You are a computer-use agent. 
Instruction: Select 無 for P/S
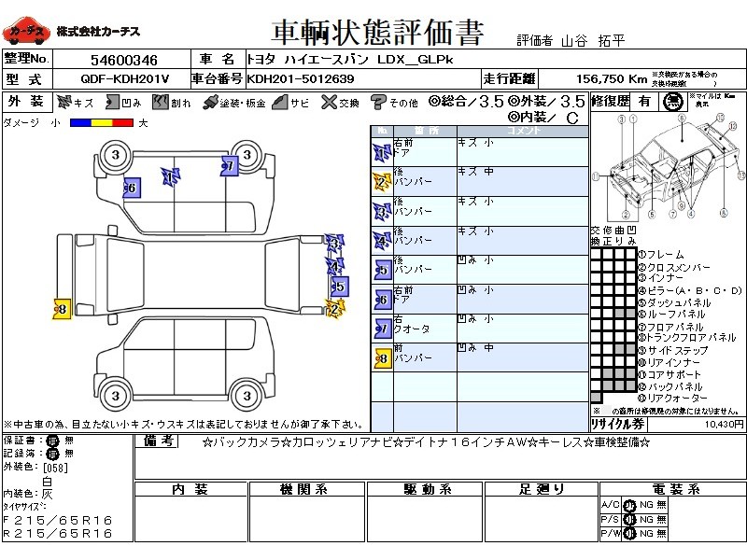coord(661,519)
